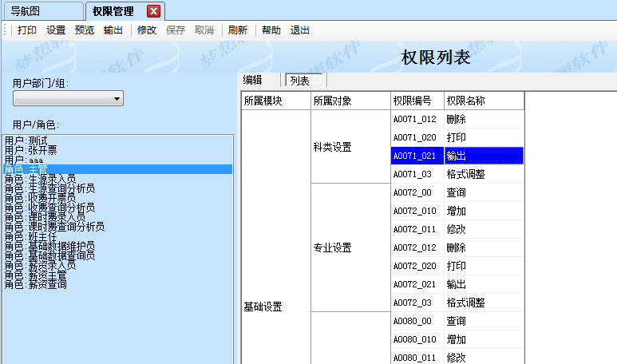Click cell A0071_03
The width and height of the screenshot is (617, 364).
417,174
